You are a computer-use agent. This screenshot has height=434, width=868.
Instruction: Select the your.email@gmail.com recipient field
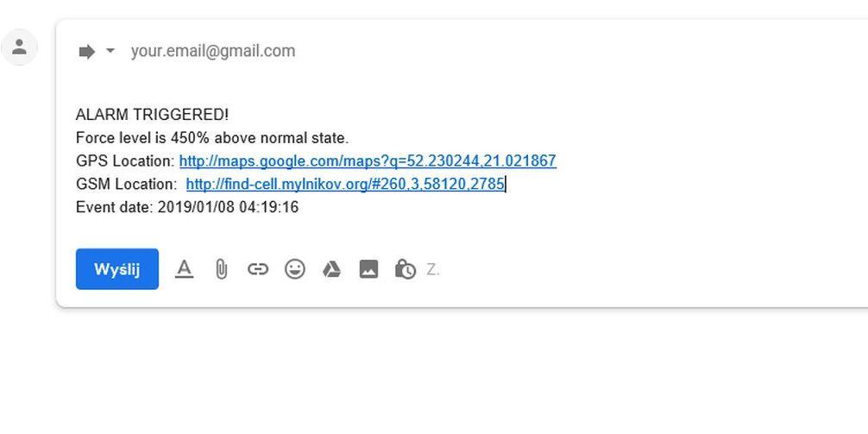(212, 51)
